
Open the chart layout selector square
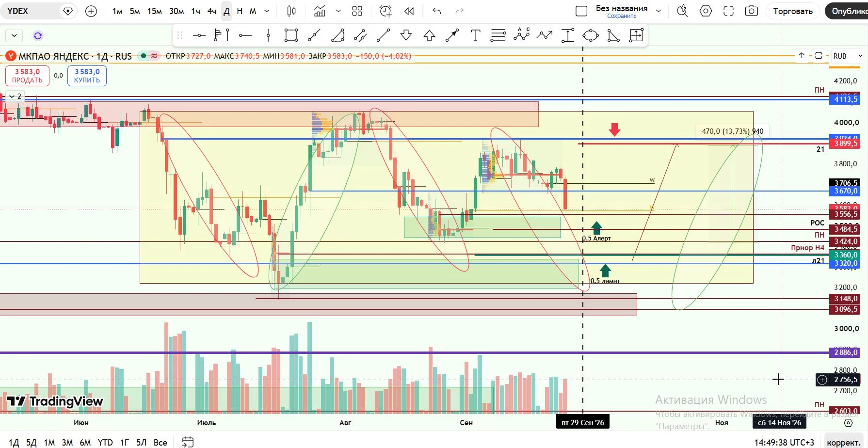581,11
